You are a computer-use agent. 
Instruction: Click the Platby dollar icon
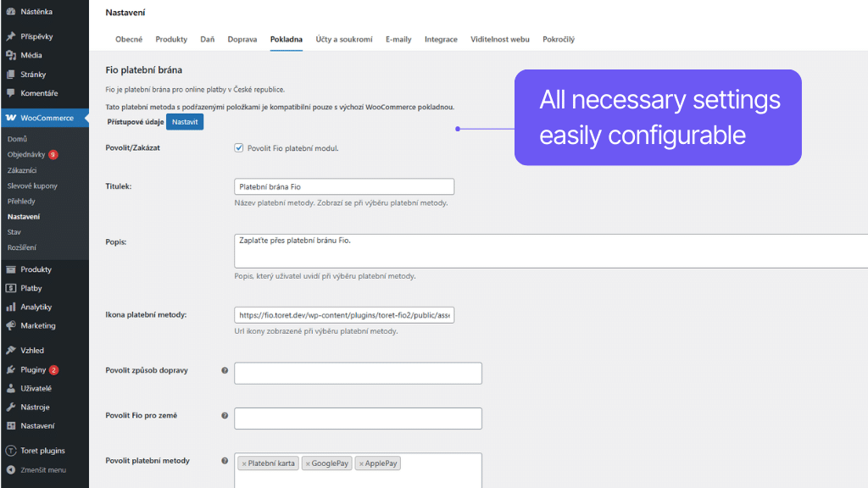(11, 288)
